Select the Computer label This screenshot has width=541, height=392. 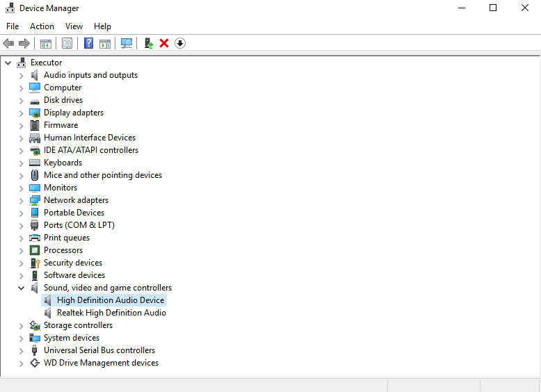click(63, 88)
